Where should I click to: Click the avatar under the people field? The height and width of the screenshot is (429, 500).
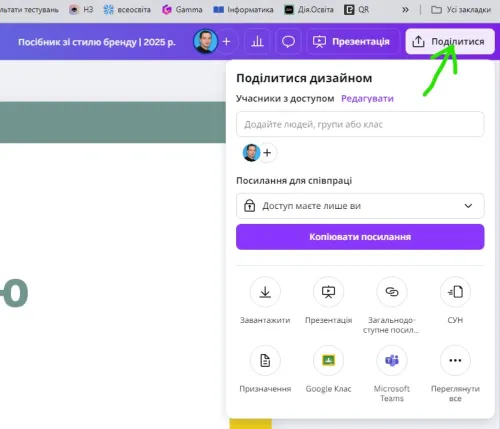[251, 153]
